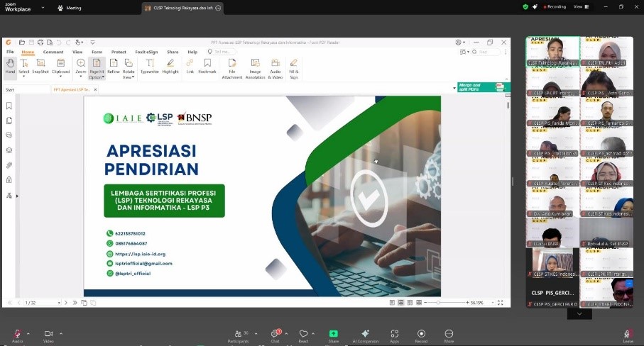The image size is (644, 346).
Task: Unmute the microphone Audio button
Action: (17, 334)
